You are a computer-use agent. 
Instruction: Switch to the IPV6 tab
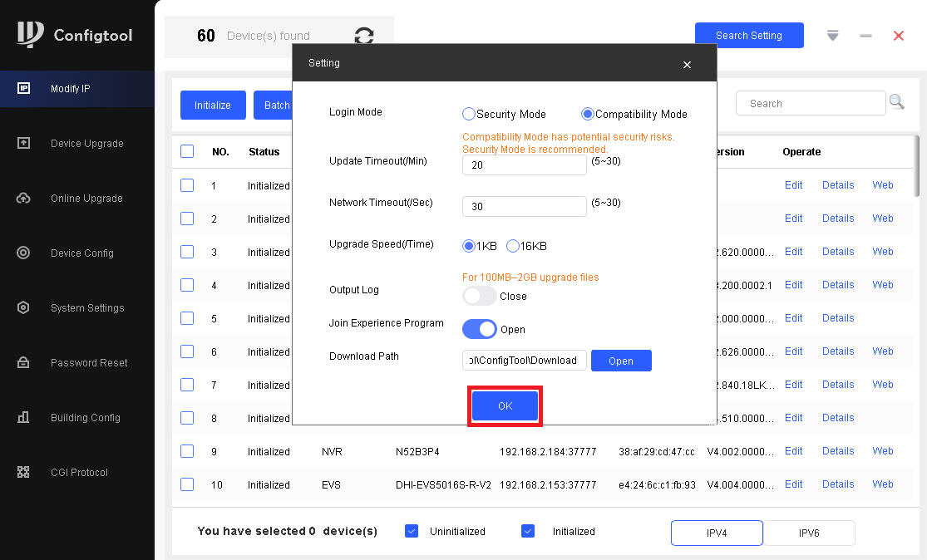pyautogui.click(x=808, y=533)
